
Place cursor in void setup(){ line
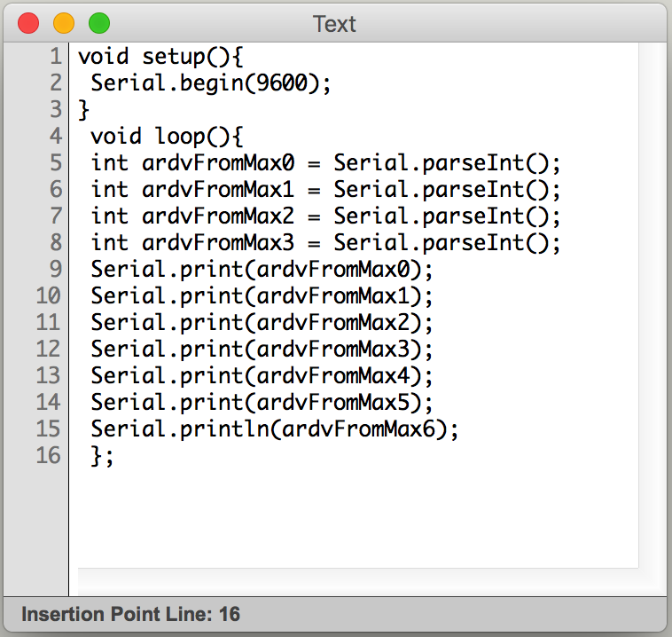pyautogui.click(x=160, y=57)
